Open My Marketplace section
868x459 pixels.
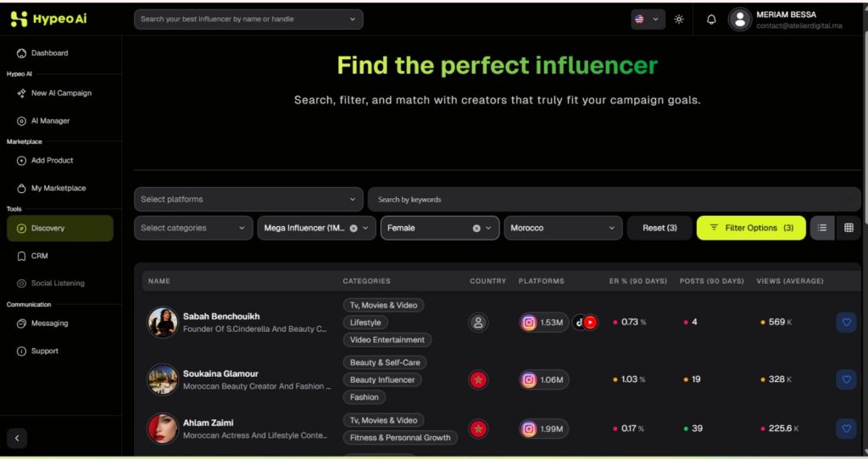52,188
